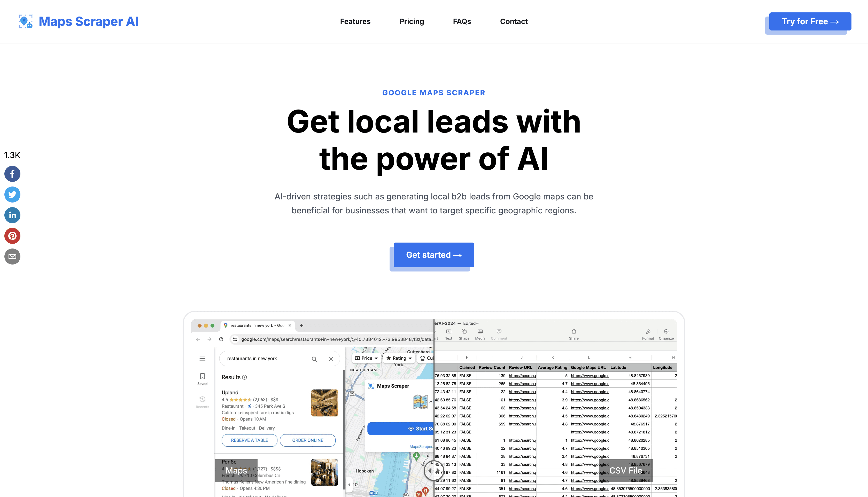Click the Review Count column header

click(492, 367)
